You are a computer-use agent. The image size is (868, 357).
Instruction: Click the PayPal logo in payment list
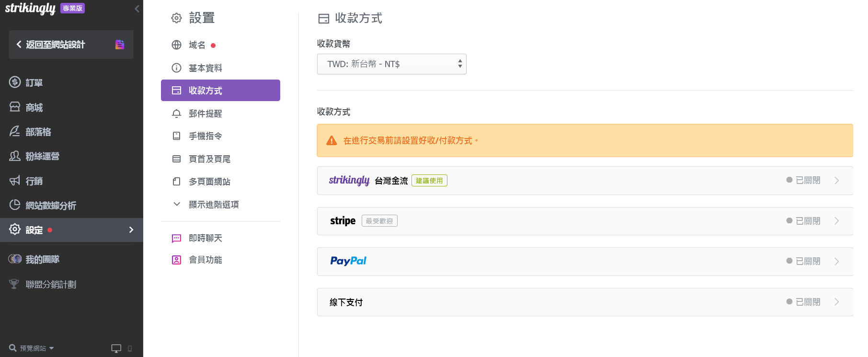348,261
